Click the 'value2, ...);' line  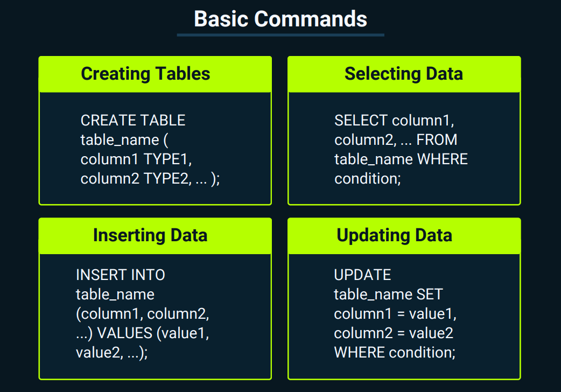coord(111,352)
